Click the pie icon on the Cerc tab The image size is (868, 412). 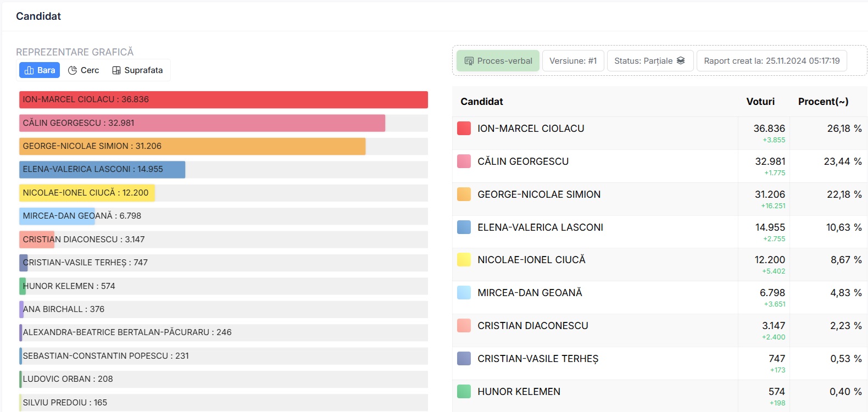coord(73,70)
